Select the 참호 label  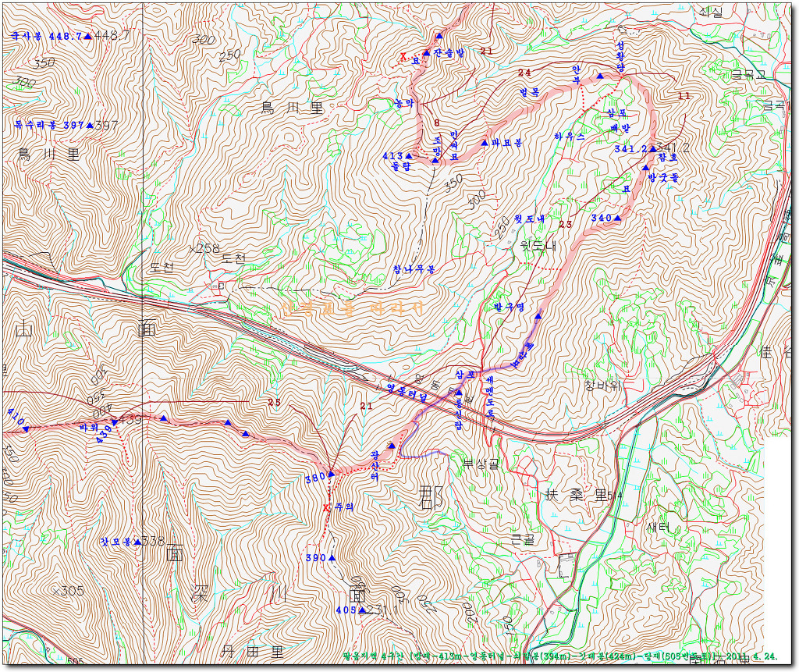point(668,158)
